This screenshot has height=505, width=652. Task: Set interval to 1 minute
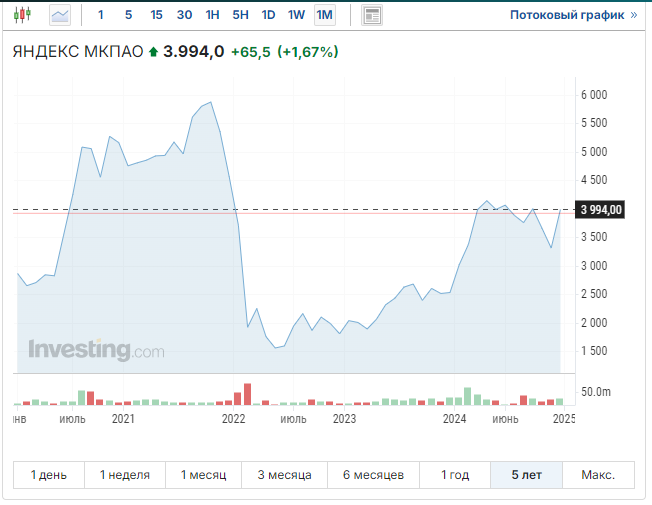(101, 15)
